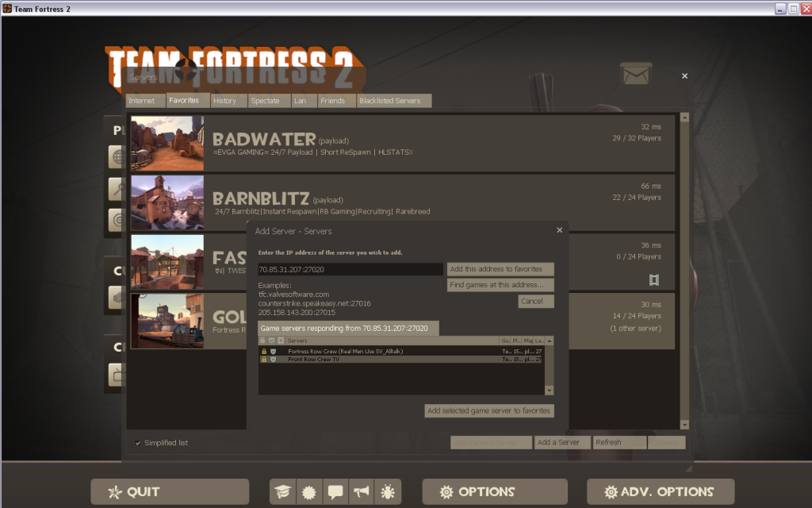812x508 pixels.
Task: Click the megaphone icon in bottom bar
Action: click(x=362, y=491)
